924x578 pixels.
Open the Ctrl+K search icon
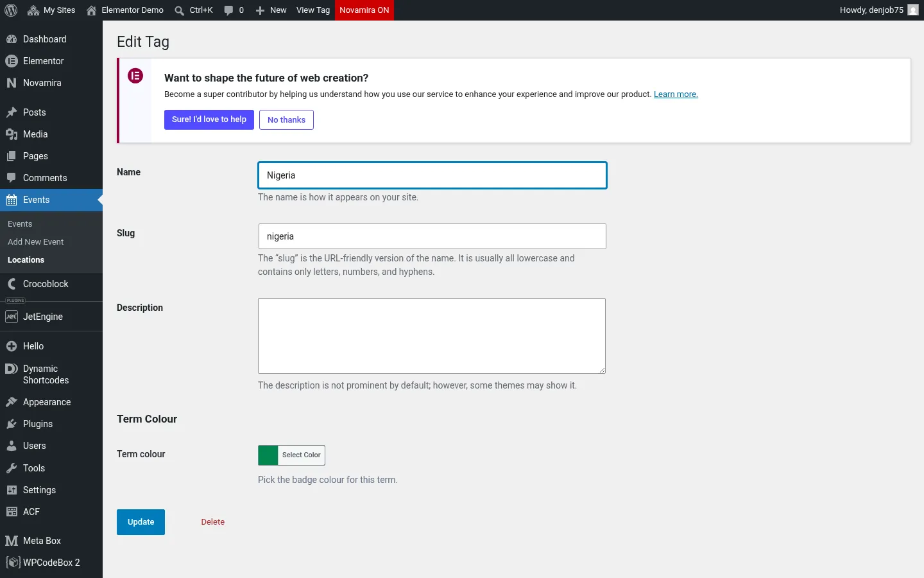pos(180,10)
